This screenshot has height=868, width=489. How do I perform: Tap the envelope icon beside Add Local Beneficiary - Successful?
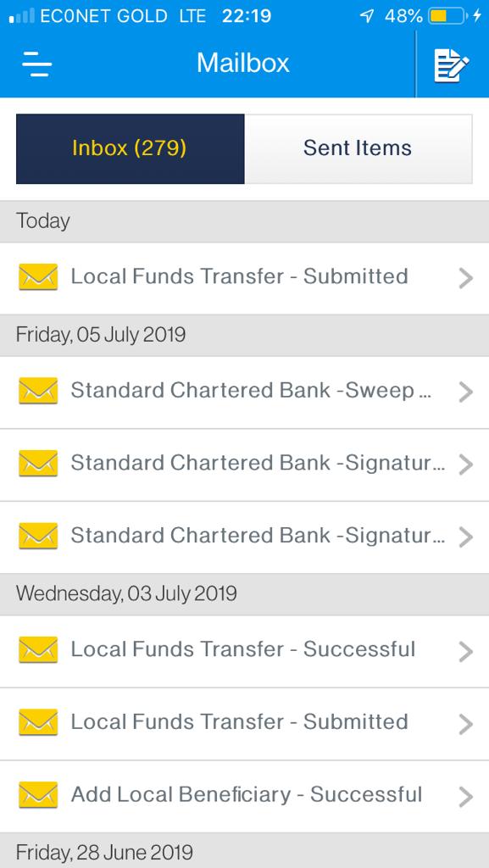pyautogui.click(x=37, y=796)
